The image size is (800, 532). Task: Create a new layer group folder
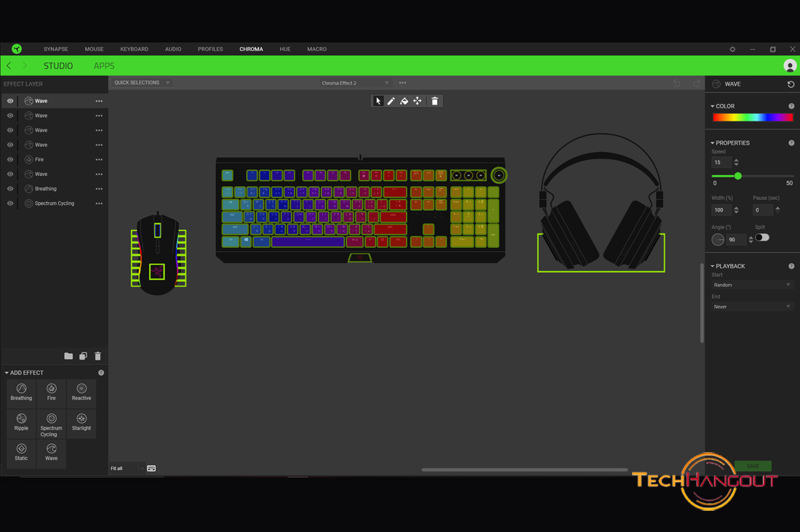click(x=68, y=356)
